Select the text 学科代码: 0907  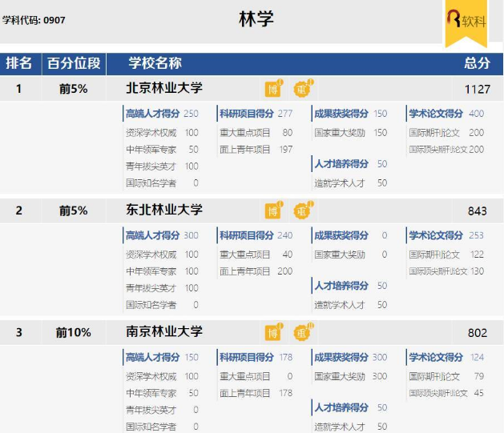pos(34,20)
